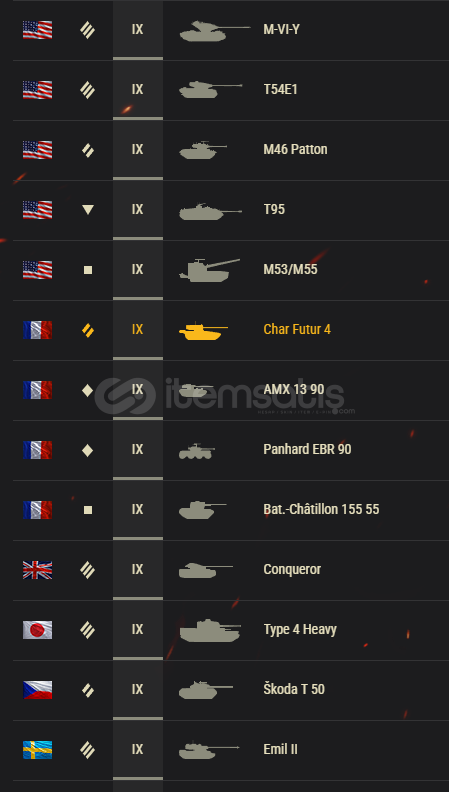The width and height of the screenshot is (449, 792).
Task: Click the Swedish flag next to Emil II
Action: (37, 750)
